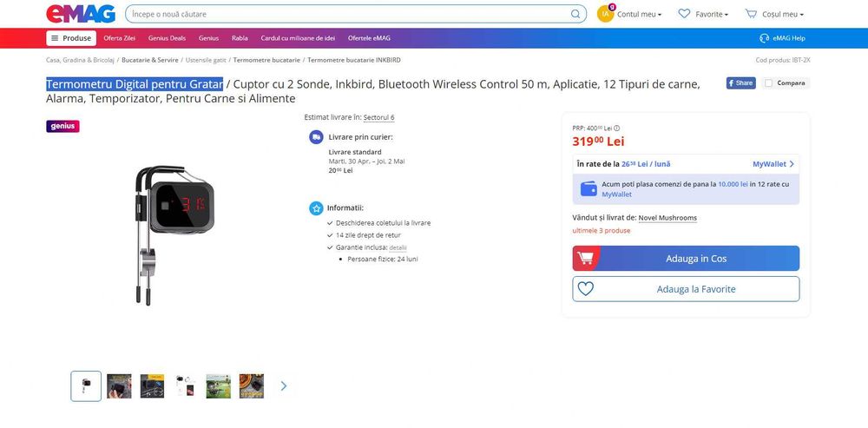
Task: Show next product thumbnails with arrow
Action: click(283, 385)
